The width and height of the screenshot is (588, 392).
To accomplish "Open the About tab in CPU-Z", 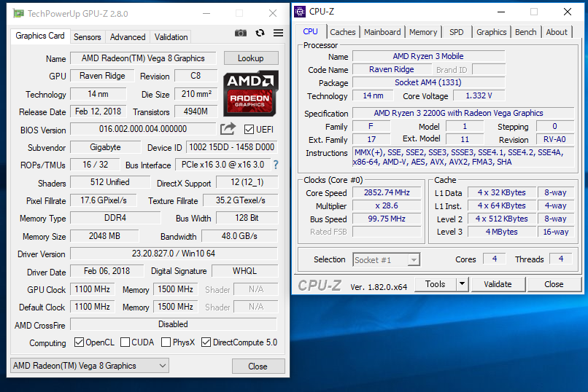I will click(557, 32).
